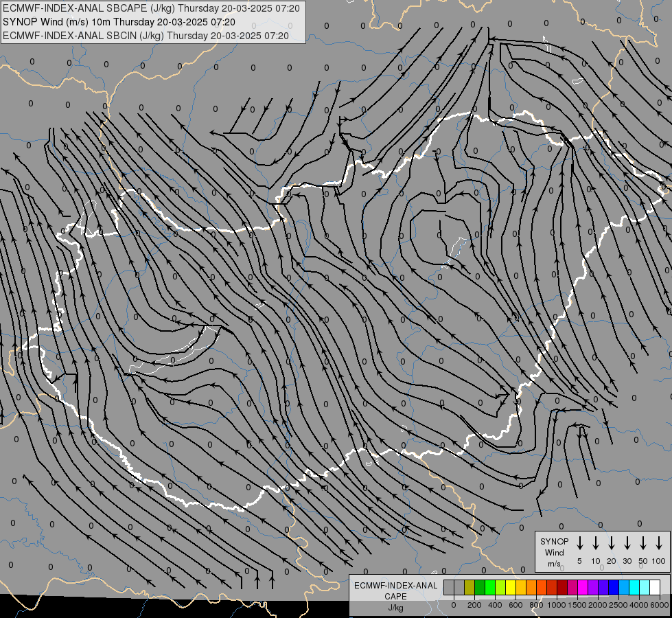Pick the bright magenta CAPE legend swatch

point(583,587)
